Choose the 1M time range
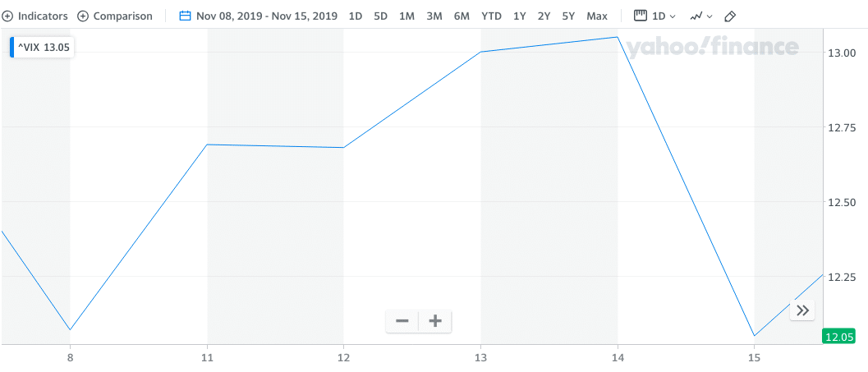Viewport: 868px width, 372px height. [406, 16]
